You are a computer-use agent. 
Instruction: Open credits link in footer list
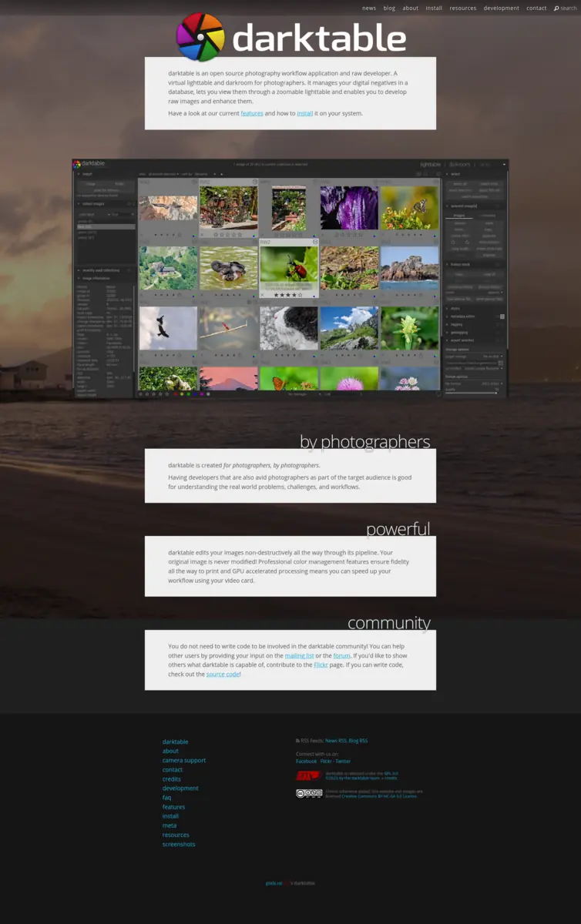pos(172,778)
